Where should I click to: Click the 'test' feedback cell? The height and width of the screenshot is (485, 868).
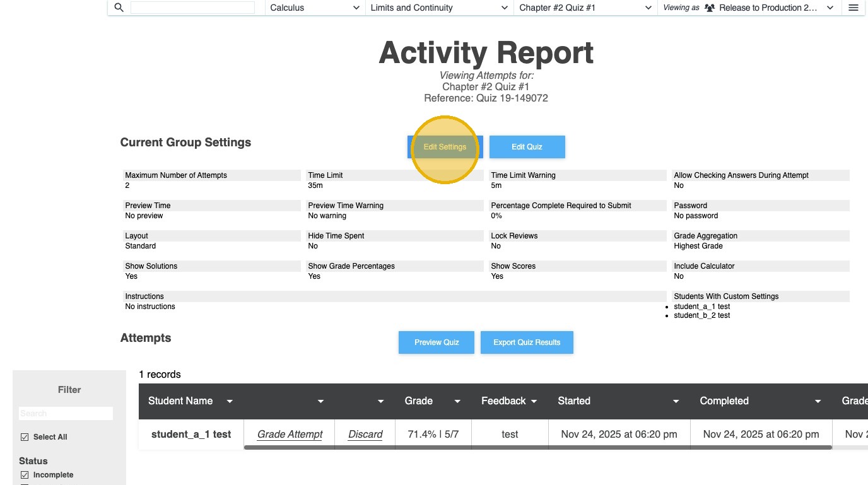click(510, 435)
